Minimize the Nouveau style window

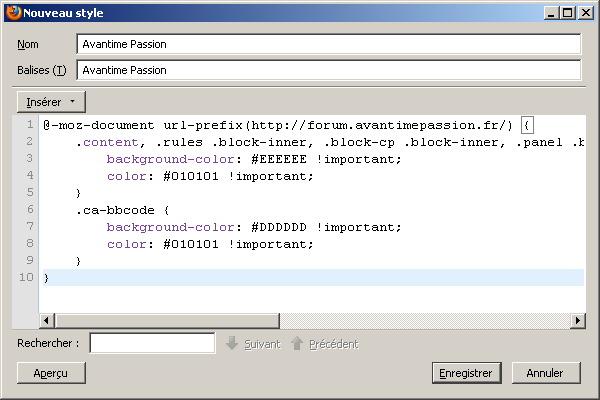(x=551, y=13)
